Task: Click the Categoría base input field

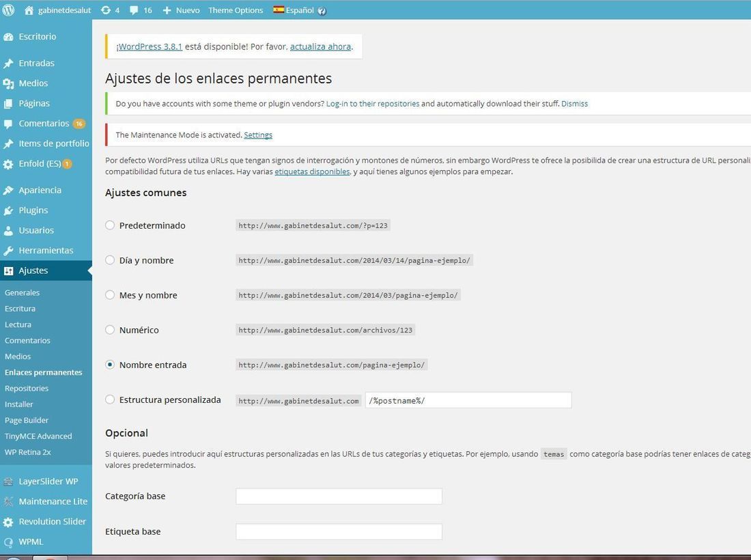Action: tap(339, 496)
